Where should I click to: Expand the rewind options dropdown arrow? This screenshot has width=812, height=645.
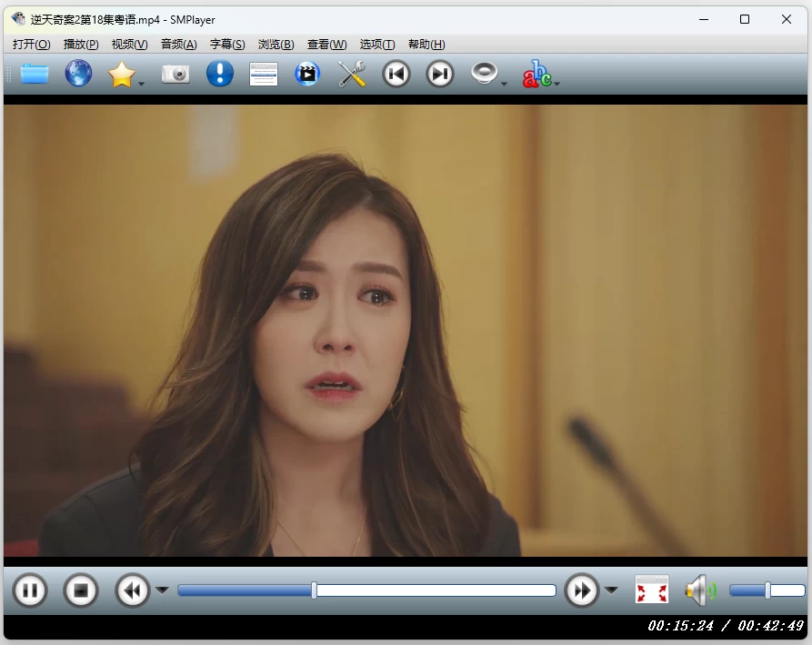(x=163, y=590)
